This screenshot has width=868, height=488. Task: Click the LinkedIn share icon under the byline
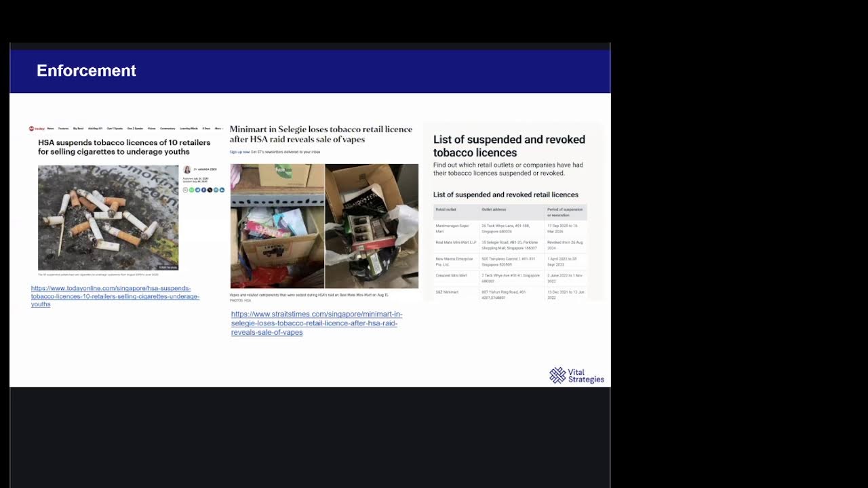pyautogui.click(x=222, y=190)
